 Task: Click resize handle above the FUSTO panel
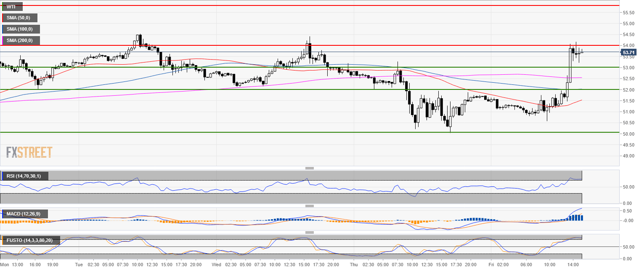click(310, 232)
